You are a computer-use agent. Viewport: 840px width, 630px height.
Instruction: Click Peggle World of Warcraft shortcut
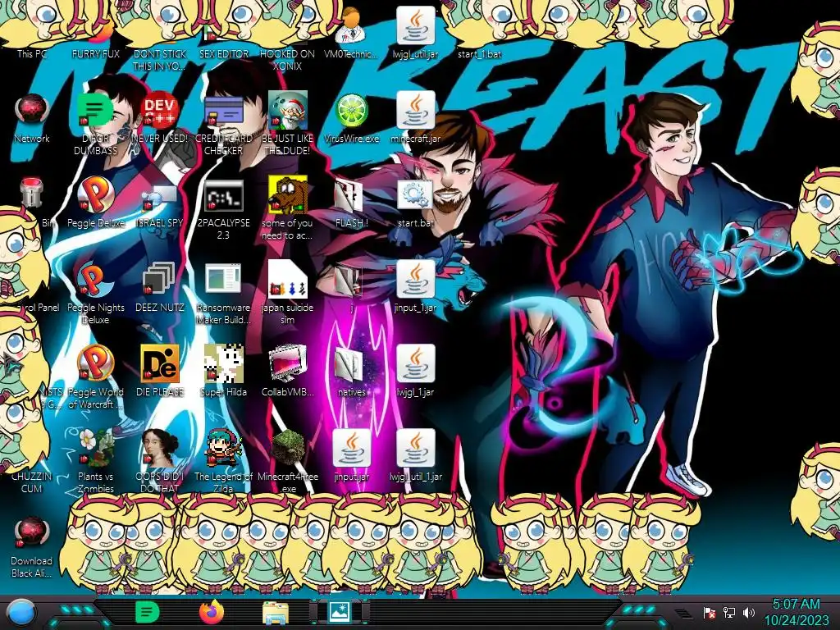click(x=96, y=363)
